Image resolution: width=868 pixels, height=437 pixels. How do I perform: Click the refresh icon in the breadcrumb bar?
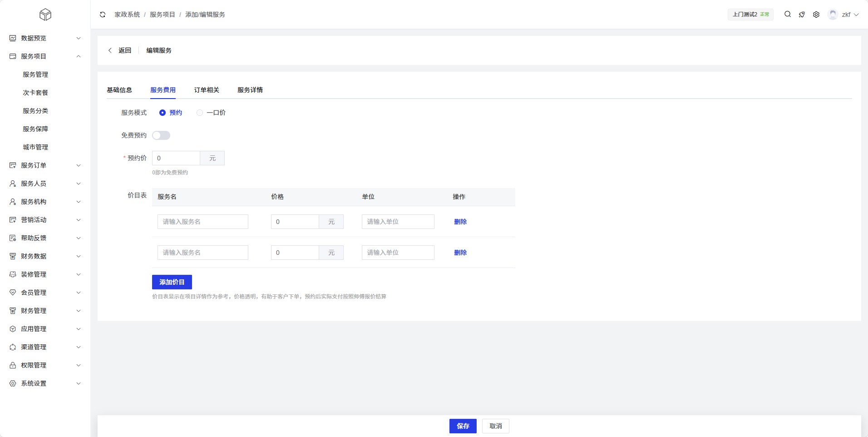click(103, 15)
